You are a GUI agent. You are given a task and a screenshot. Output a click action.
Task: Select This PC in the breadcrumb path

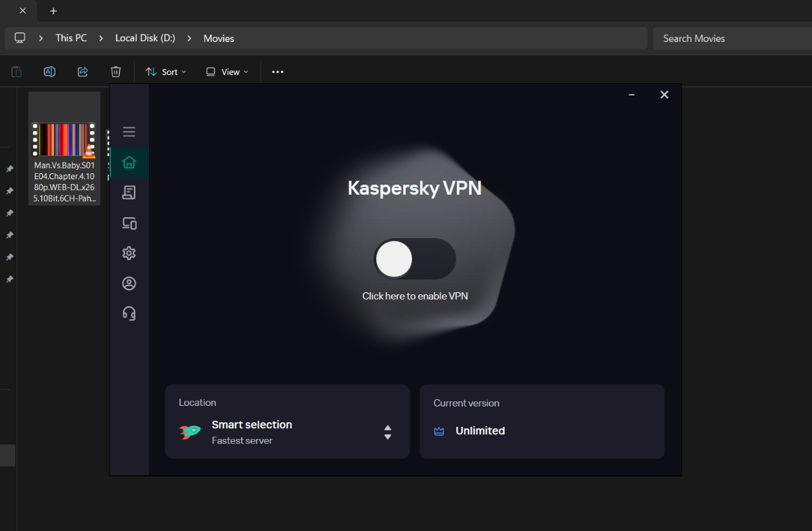coord(71,38)
